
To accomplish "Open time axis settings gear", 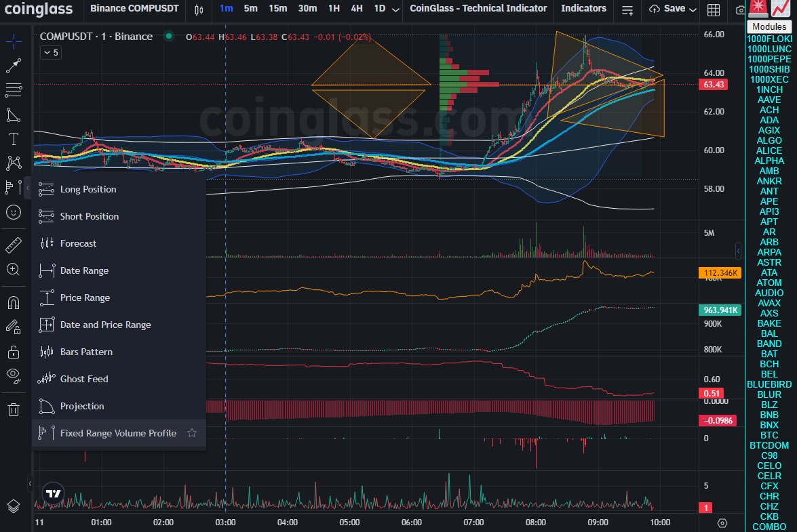I will tap(722, 523).
